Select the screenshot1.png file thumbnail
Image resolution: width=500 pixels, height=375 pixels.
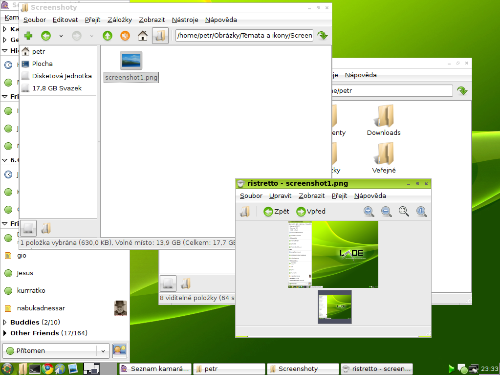[x=131, y=67]
